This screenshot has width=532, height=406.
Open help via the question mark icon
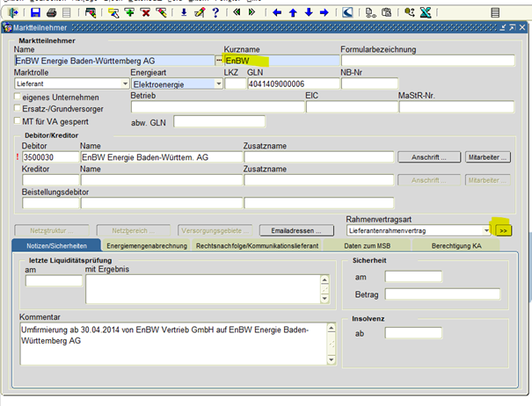215,12
